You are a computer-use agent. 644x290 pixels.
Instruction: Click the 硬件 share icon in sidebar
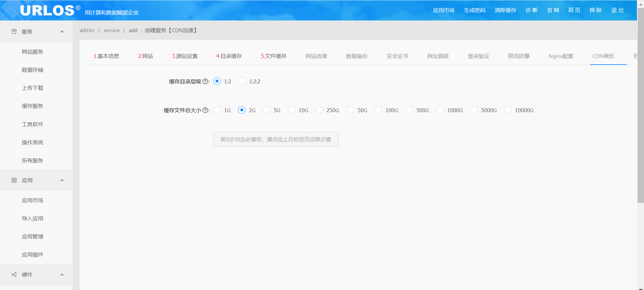(14, 275)
